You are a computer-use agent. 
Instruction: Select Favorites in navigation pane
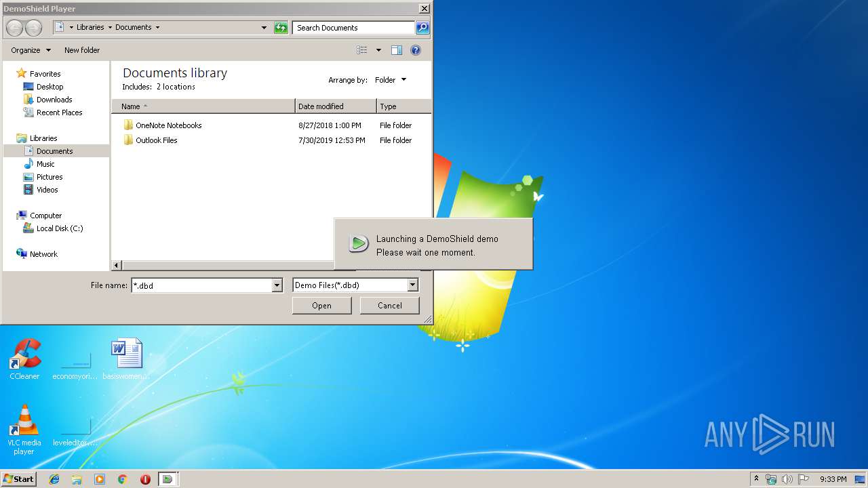pos(45,74)
